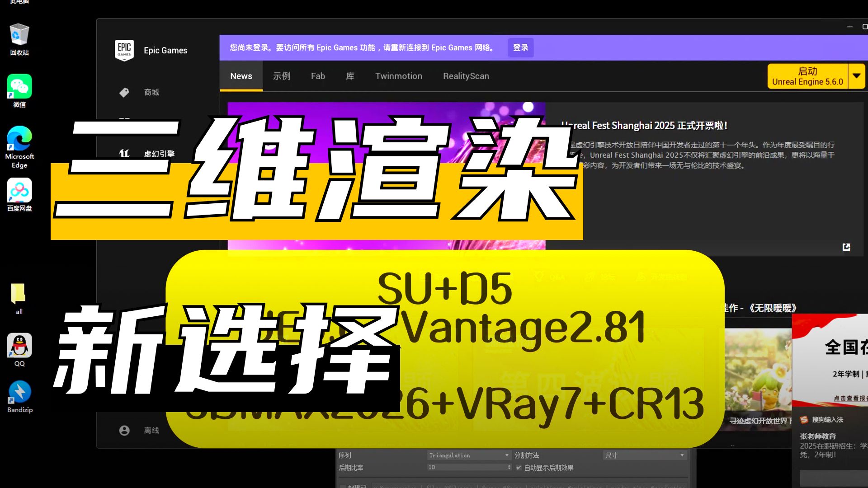Click the 商城 store tag icon

pyautogui.click(x=124, y=92)
